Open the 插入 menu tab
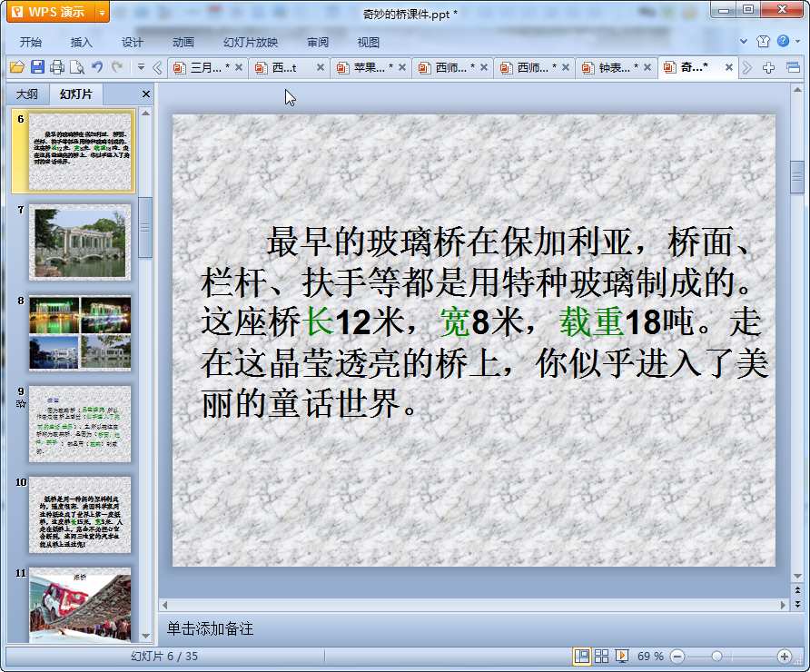The height and width of the screenshot is (672, 810). pos(82,42)
